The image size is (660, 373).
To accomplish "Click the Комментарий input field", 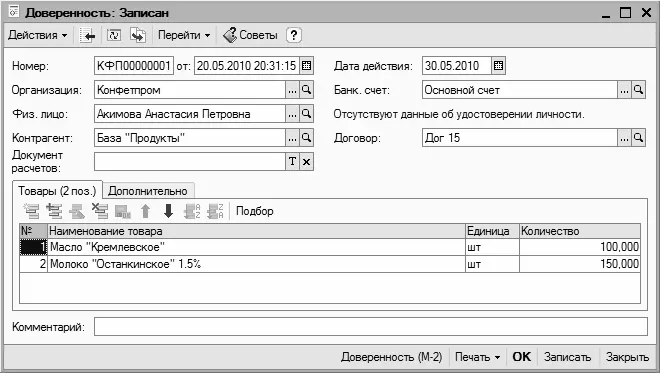I will point(370,327).
